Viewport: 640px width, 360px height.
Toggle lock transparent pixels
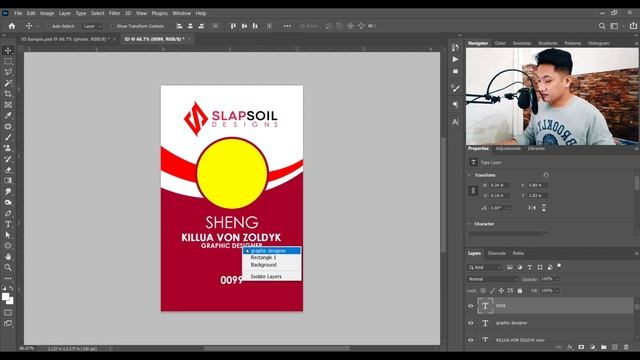coord(483,291)
